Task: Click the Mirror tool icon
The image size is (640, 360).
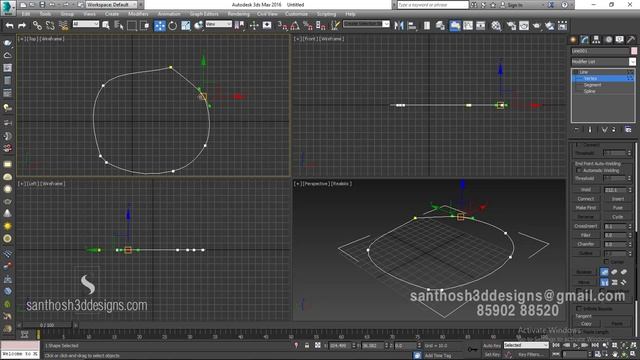Action: pyautogui.click(x=399, y=26)
